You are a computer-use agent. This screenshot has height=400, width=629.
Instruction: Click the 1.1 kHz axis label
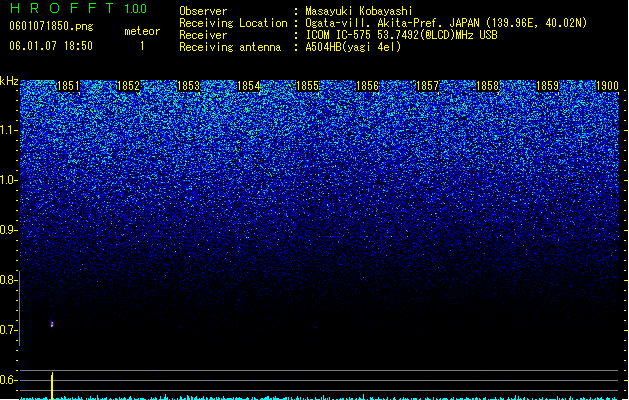[8, 130]
